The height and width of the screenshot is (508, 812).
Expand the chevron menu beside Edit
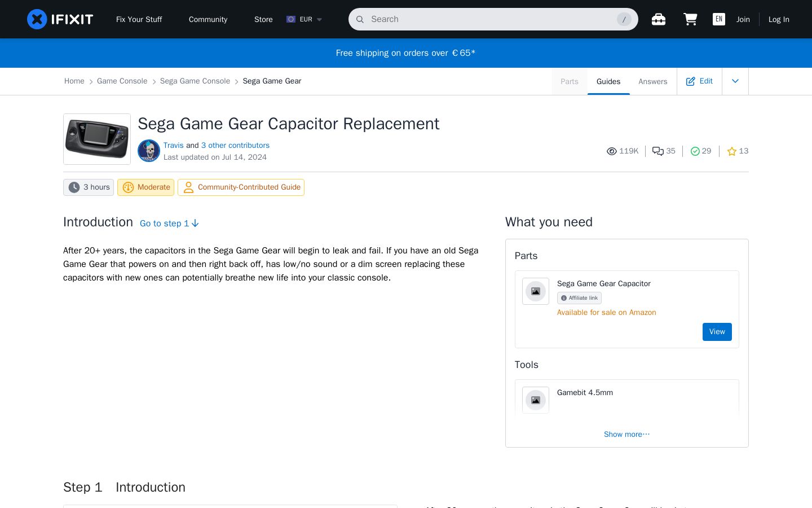point(735,81)
